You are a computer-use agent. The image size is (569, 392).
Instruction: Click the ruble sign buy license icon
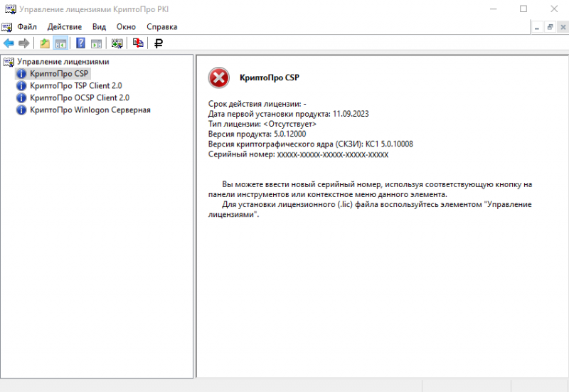pos(159,43)
